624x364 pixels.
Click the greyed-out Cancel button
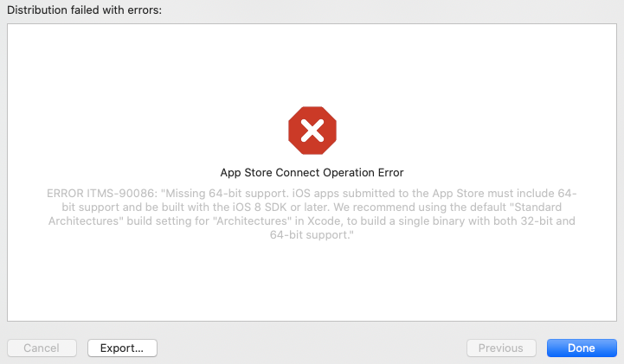[41, 348]
